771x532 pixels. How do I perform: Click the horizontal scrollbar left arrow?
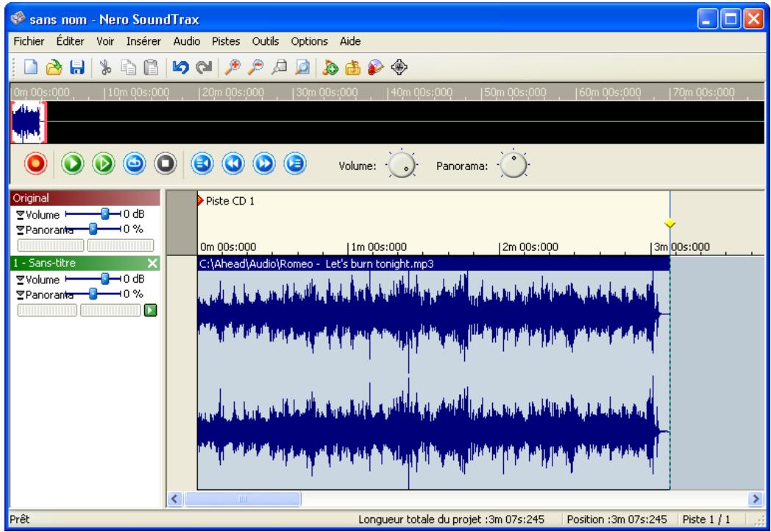tap(174, 499)
